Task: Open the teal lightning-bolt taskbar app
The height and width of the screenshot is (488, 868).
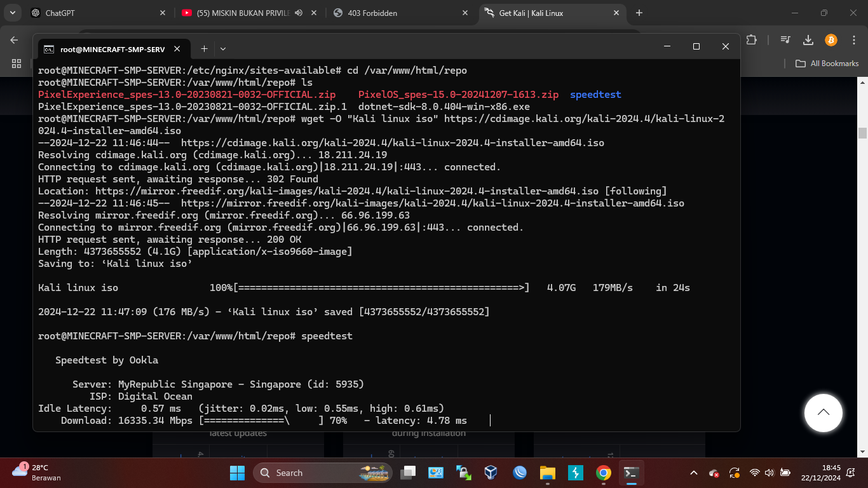Action: (576, 473)
